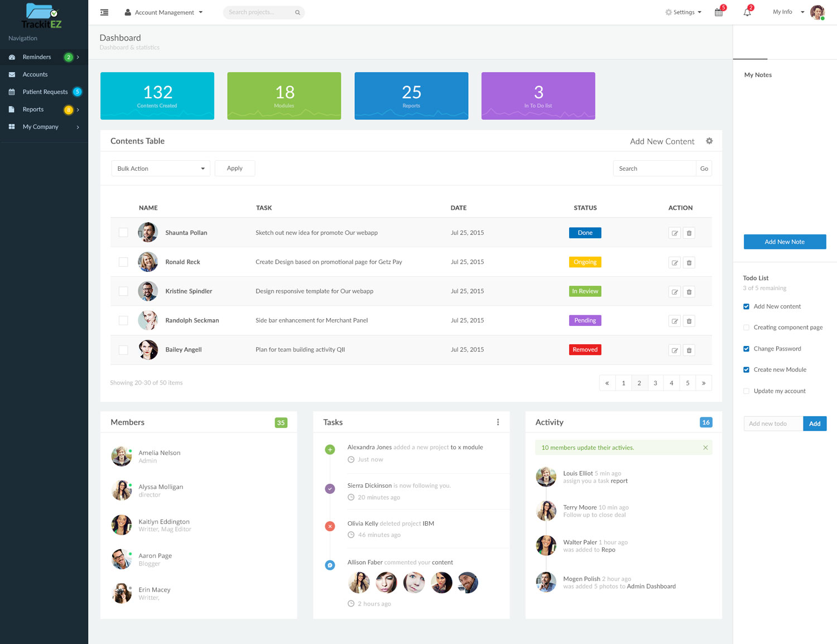Select the checkbox for Shaunta Pollan
The height and width of the screenshot is (644, 837).
point(123,233)
